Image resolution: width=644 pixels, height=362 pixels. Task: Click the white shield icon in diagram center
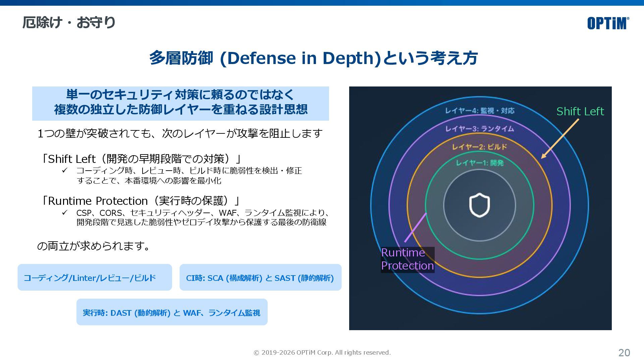point(479,205)
